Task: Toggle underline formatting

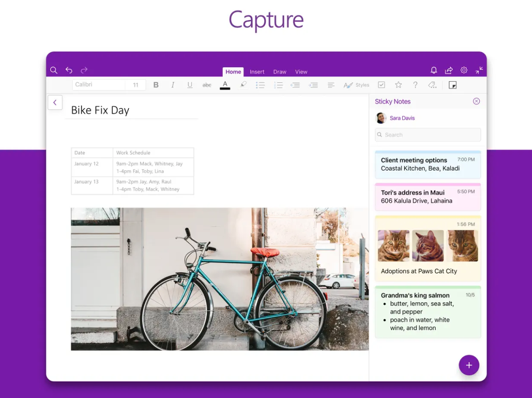Action: tap(190, 85)
